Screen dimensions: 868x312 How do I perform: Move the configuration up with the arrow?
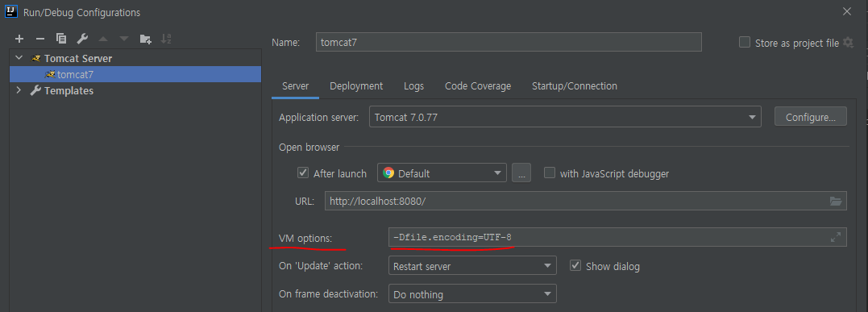click(x=103, y=39)
